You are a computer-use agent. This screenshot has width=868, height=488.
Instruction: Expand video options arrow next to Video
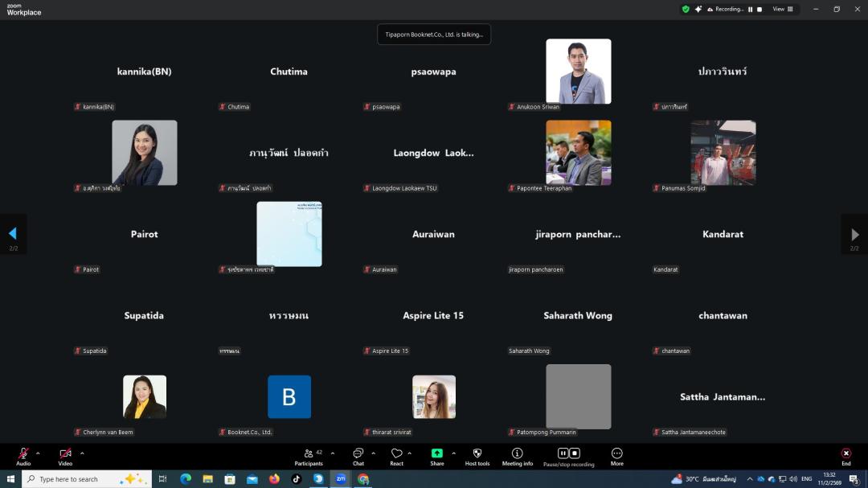pyautogui.click(x=82, y=453)
